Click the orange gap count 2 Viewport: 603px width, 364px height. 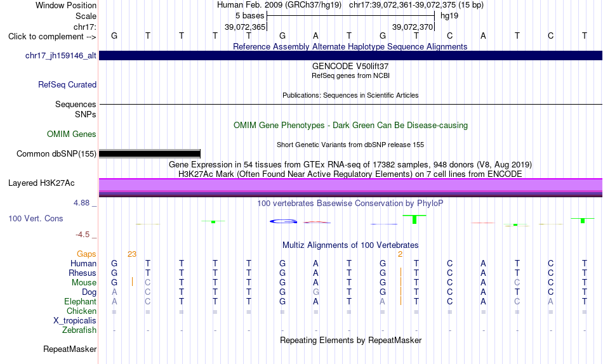pos(401,254)
